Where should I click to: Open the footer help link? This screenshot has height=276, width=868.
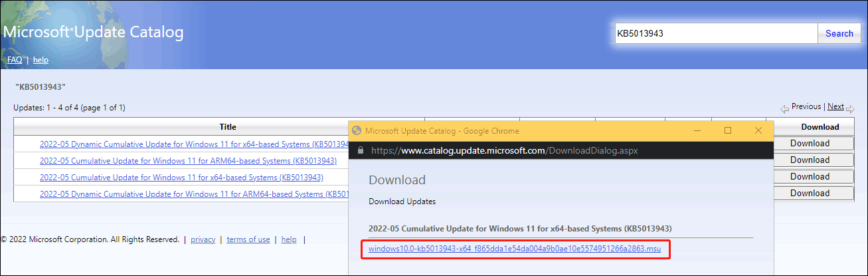[x=289, y=239]
